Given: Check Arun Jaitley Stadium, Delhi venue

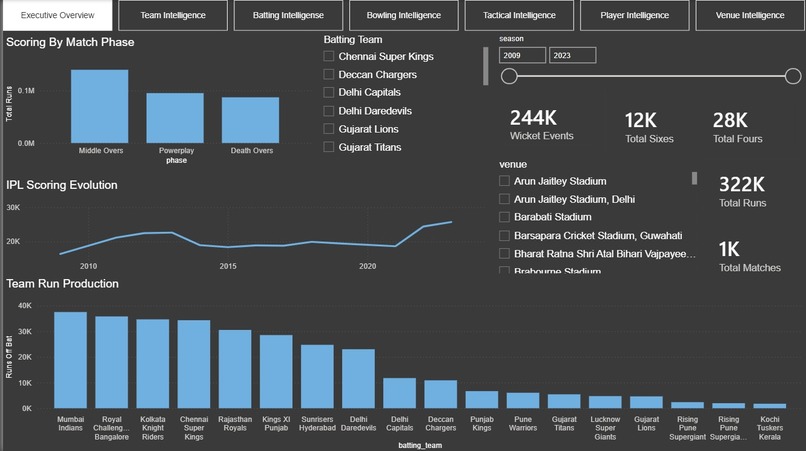Looking at the screenshot, I should [505, 199].
